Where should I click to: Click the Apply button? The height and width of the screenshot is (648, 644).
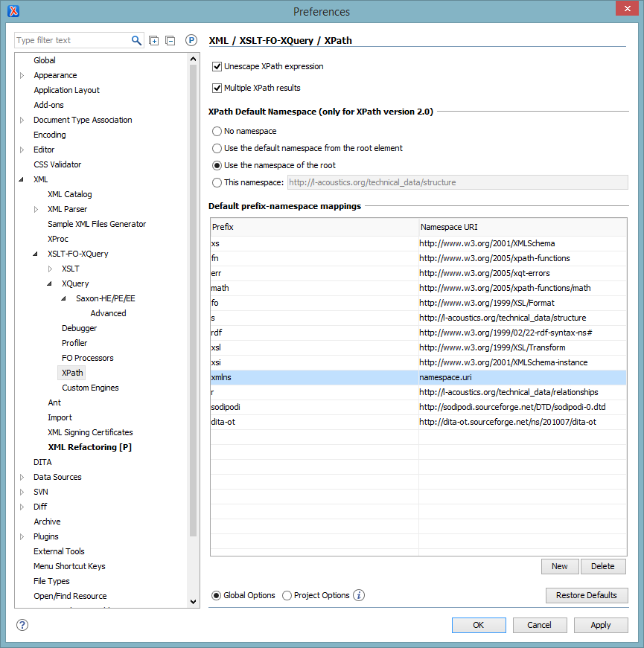[x=601, y=625]
